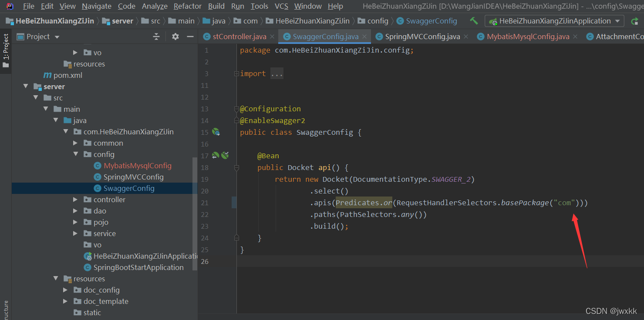This screenshot has width=644, height=320.
Task: Open the 1: Project tool window button
Action: coord(6,51)
